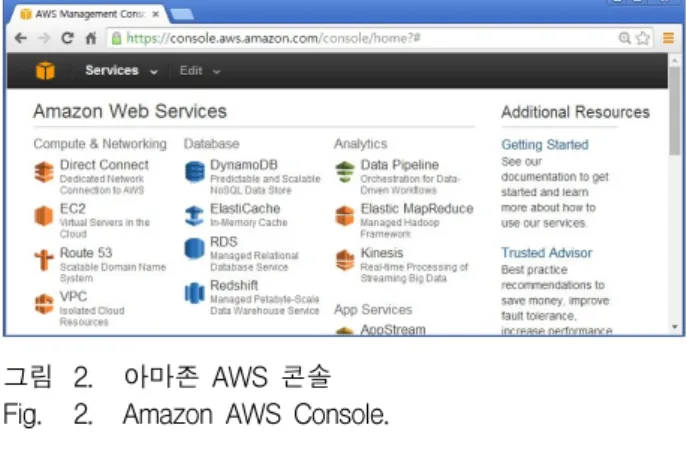Click the Compute & Networking heading

click(x=100, y=144)
